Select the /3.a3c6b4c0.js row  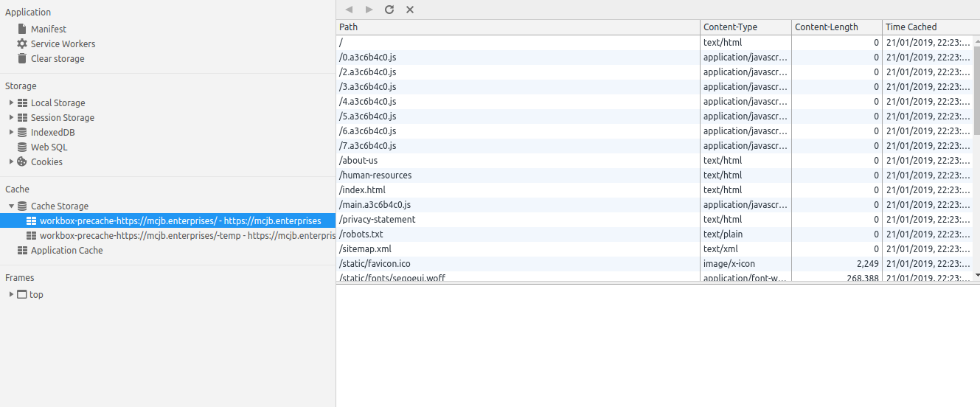pos(655,86)
